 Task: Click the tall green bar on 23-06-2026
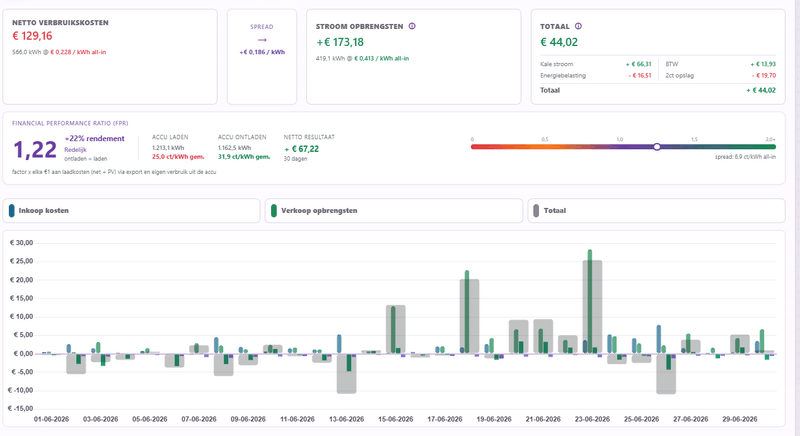point(590,301)
